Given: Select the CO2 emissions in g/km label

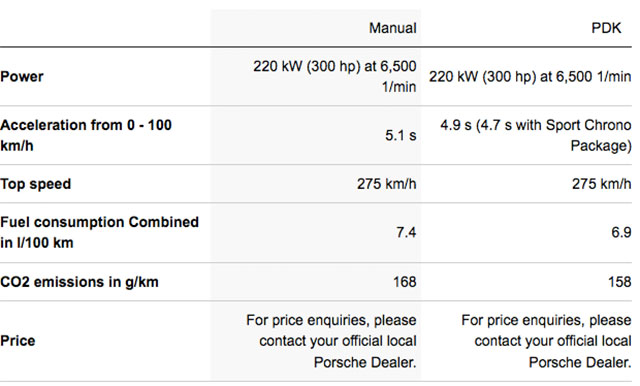Looking at the screenshot, I should pyautogui.click(x=79, y=282).
